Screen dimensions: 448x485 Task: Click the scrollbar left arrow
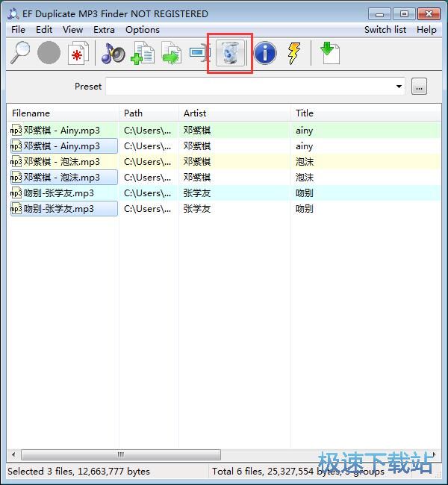click(x=13, y=454)
